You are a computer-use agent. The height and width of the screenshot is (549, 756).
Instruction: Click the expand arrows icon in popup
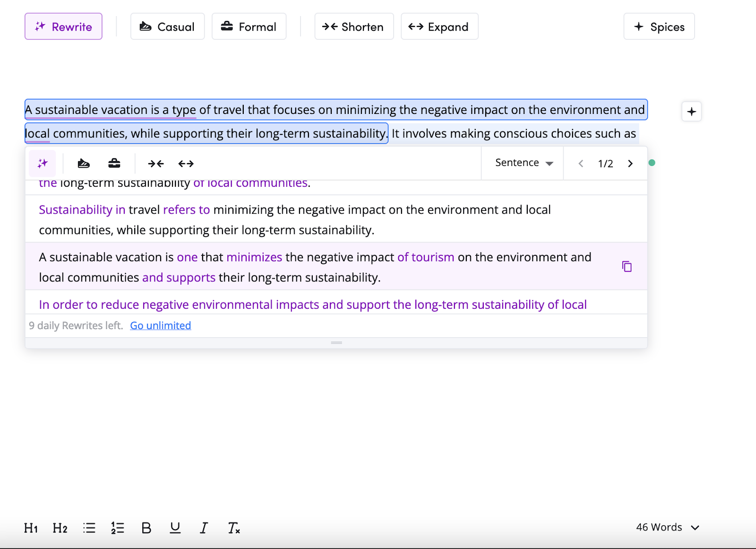(186, 164)
